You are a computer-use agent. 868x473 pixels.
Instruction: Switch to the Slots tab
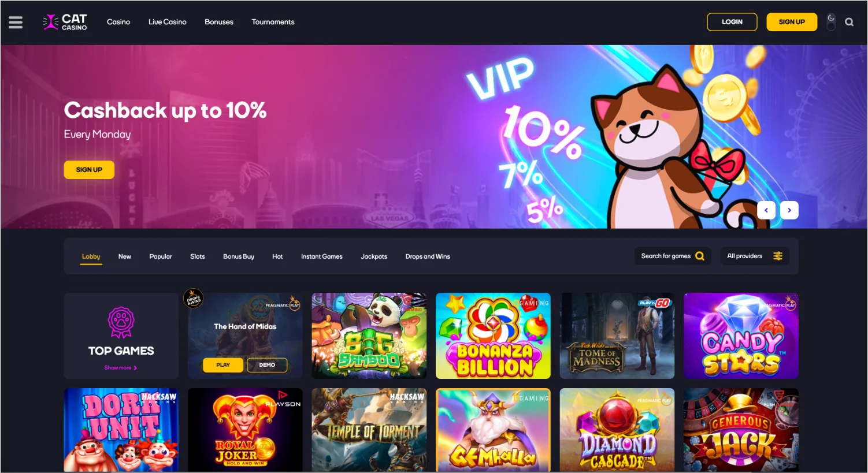pos(198,256)
